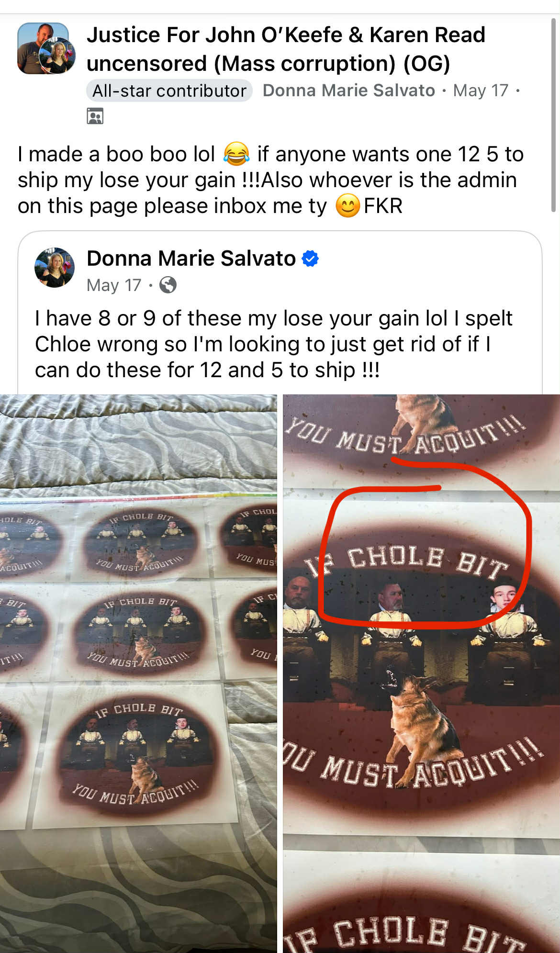Open Donna Marie Salvato's profile from the byline
This screenshot has height=953, width=560.
pos(349,90)
